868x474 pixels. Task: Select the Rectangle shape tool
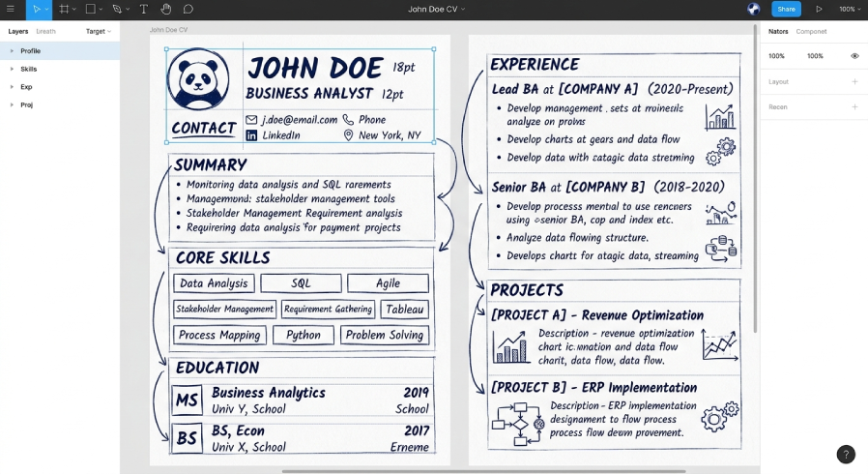[90, 10]
